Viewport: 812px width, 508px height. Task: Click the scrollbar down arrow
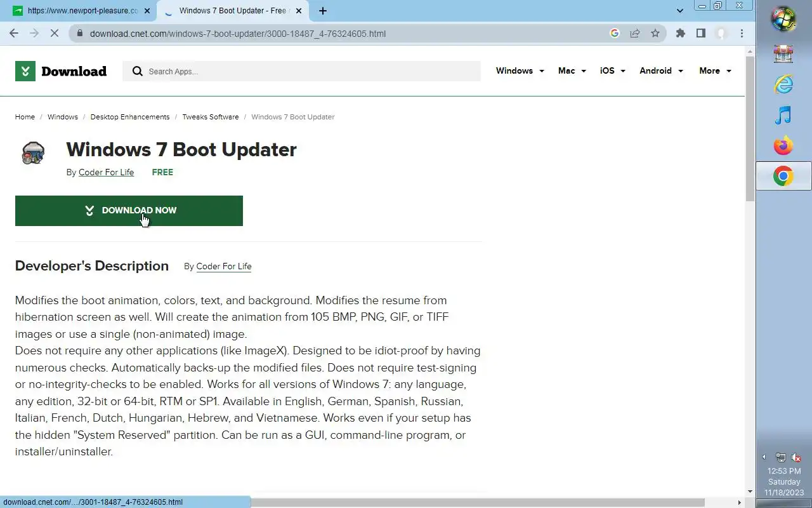750,491
